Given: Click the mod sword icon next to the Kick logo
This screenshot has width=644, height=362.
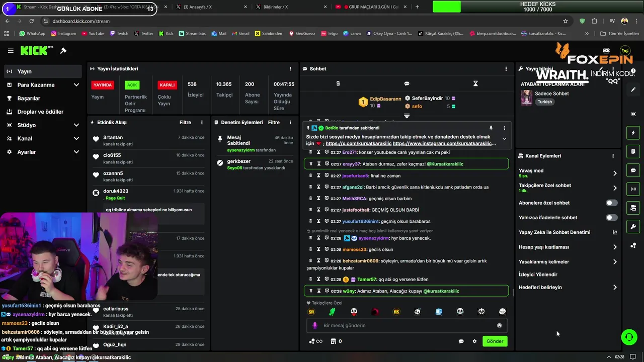Looking at the screenshot, I should click(x=63, y=51).
